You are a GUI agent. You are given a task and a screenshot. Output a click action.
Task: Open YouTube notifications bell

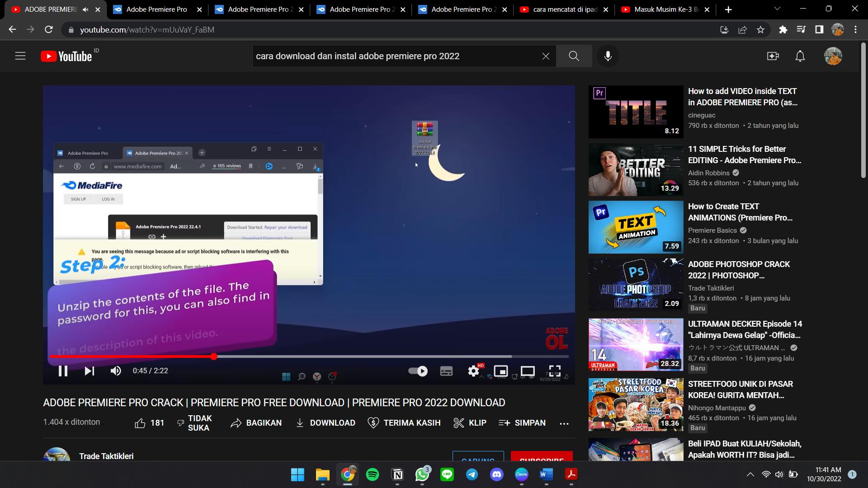point(800,56)
